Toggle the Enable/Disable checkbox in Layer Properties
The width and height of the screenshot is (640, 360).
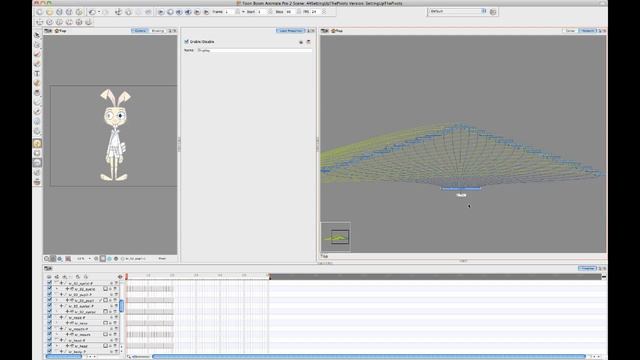point(187,42)
